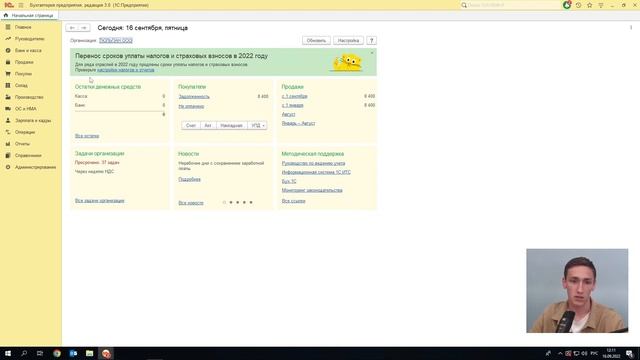Open File Explorer from the taskbar
Screen dimensions: 640x360
[89, 353]
